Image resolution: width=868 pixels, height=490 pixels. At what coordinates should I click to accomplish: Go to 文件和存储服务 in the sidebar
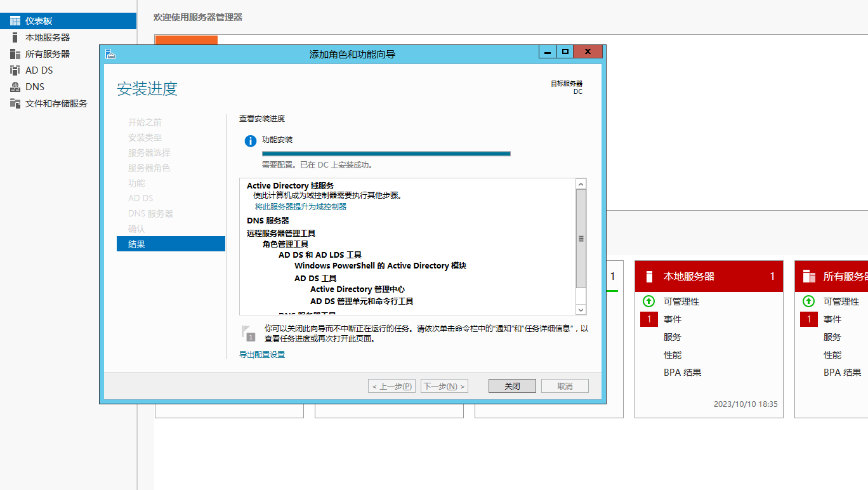(x=68, y=103)
